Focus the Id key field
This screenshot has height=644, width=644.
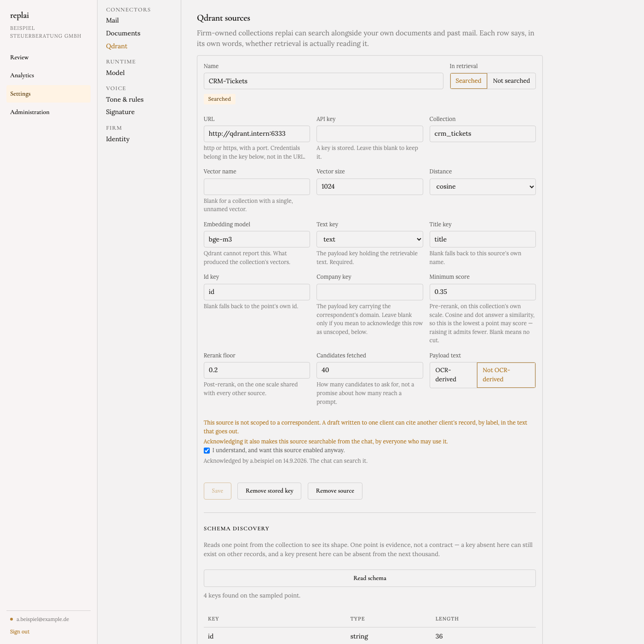click(x=257, y=292)
